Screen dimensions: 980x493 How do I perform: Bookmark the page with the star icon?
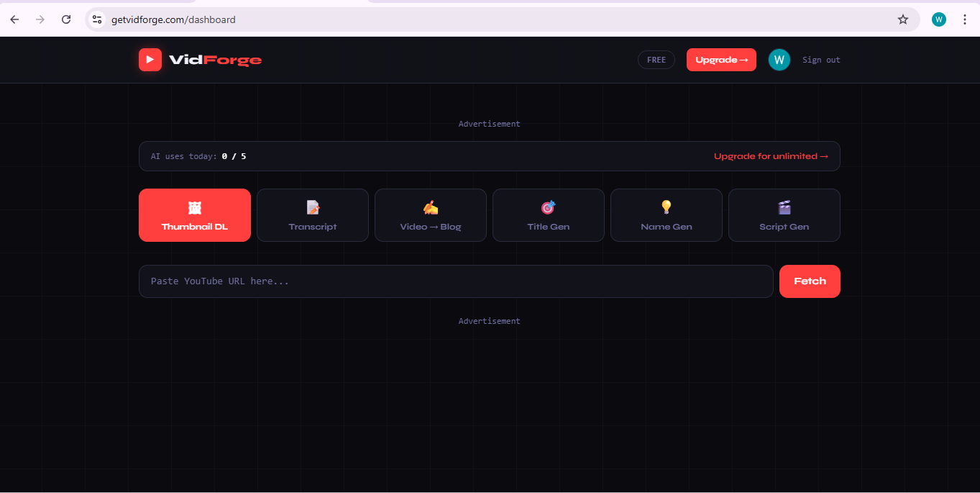[x=902, y=19]
